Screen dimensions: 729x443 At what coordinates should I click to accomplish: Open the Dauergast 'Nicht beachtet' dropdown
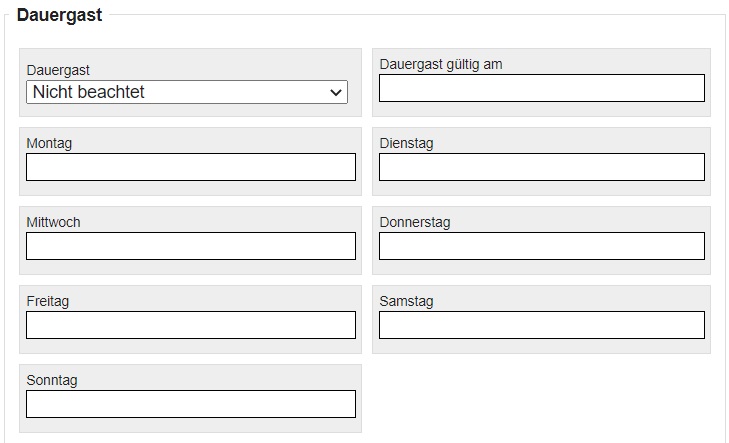coord(187,92)
